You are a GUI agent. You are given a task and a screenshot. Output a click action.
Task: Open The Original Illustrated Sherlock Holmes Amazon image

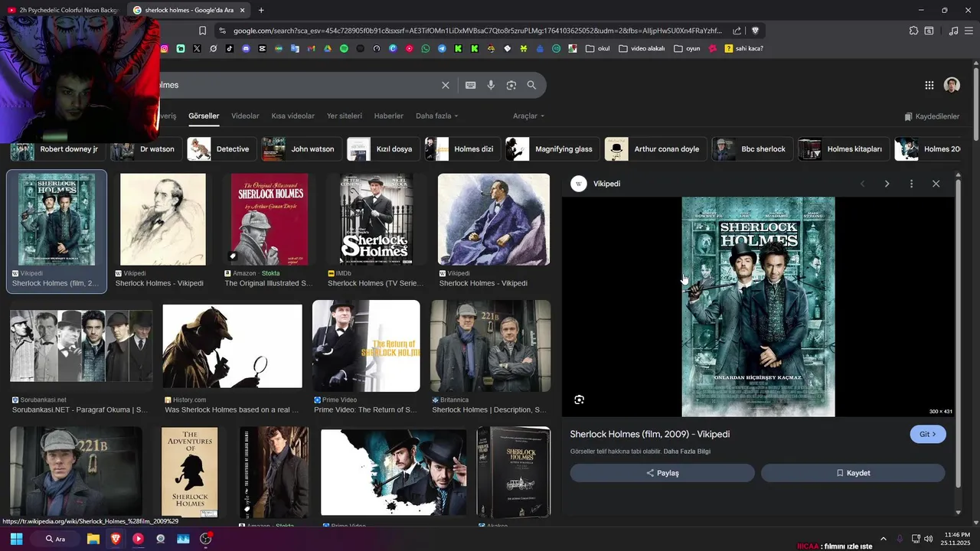269,220
